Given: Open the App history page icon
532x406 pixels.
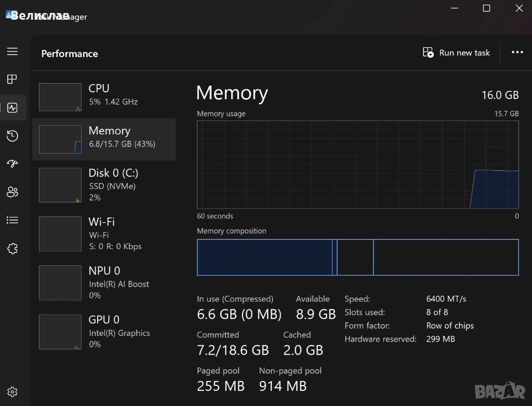Looking at the screenshot, I should pyautogui.click(x=12, y=136).
